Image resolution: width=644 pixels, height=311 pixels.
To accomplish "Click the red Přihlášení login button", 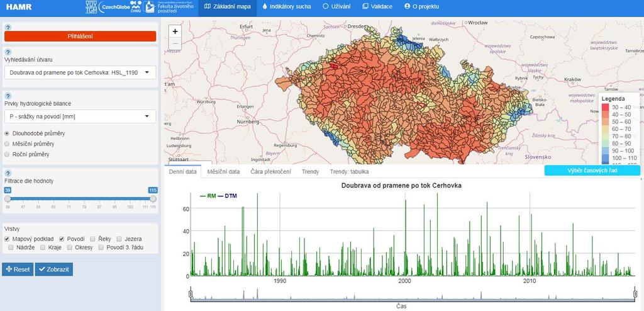I will click(80, 37).
